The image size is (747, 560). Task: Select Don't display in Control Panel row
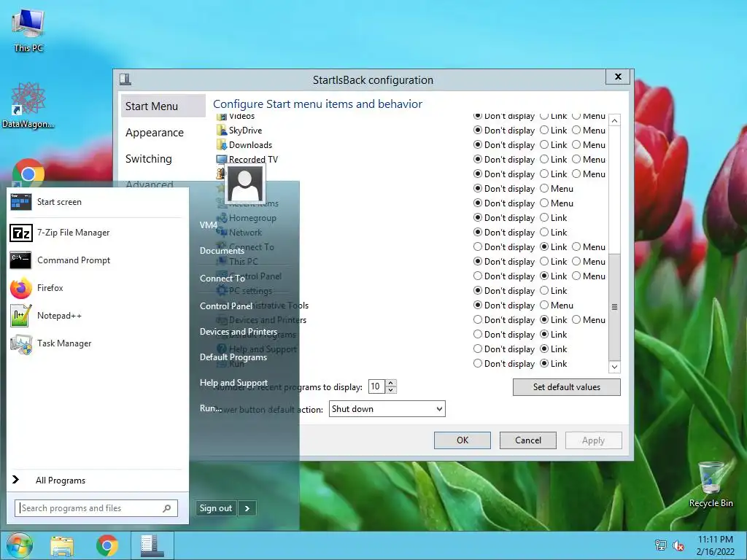click(478, 276)
